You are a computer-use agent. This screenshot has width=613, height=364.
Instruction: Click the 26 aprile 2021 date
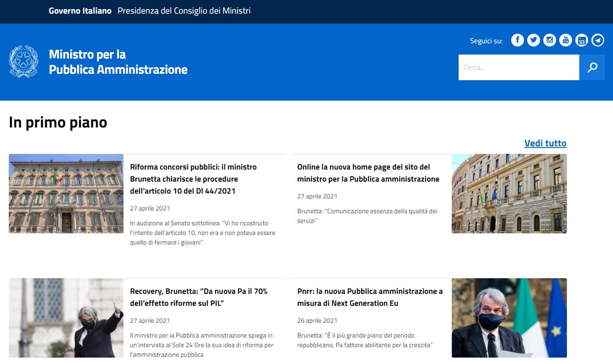click(x=317, y=321)
